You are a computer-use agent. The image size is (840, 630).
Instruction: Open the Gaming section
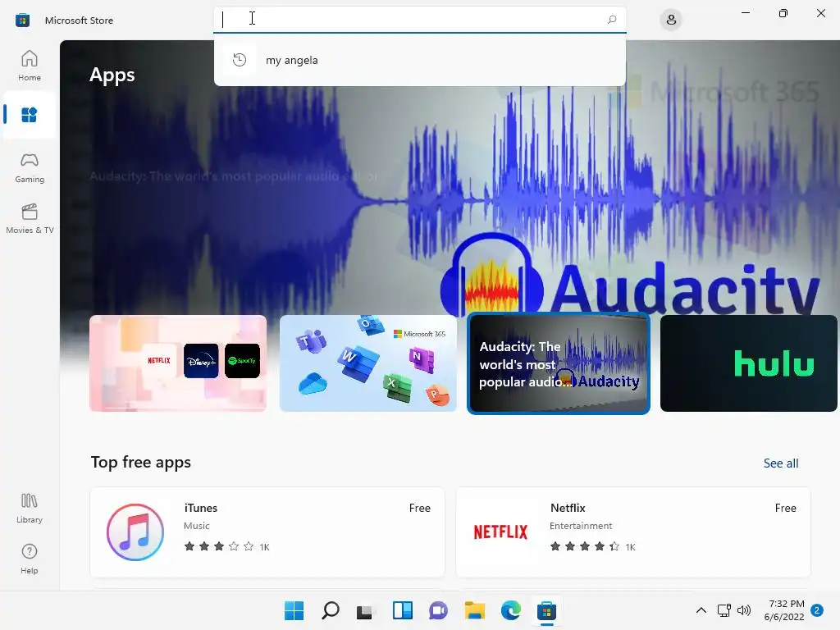click(x=30, y=167)
